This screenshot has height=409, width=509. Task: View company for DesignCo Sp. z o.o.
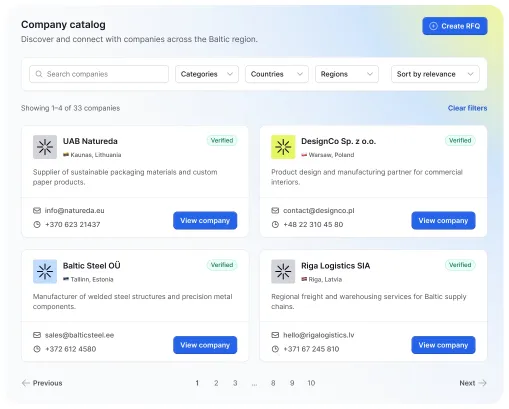coord(443,220)
